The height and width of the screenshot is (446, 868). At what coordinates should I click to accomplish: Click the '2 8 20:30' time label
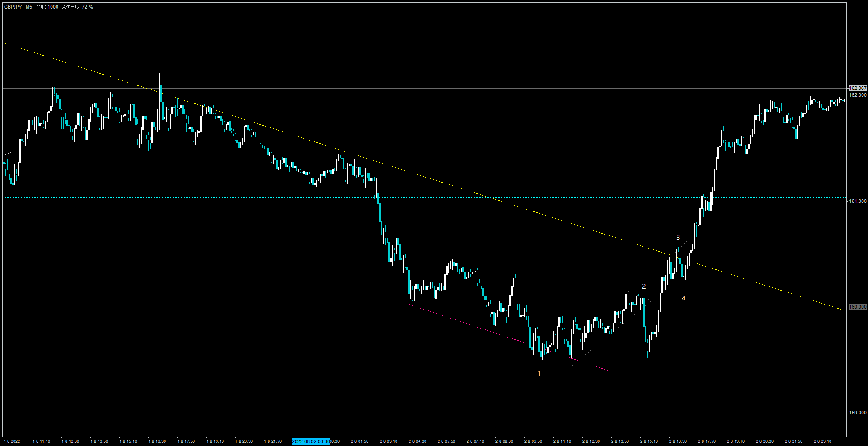click(x=764, y=441)
